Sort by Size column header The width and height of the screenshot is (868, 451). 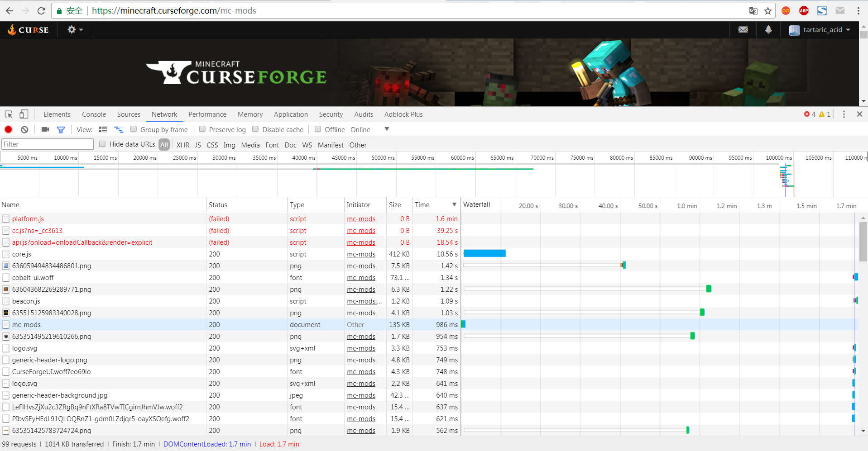pyautogui.click(x=399, y=205)
